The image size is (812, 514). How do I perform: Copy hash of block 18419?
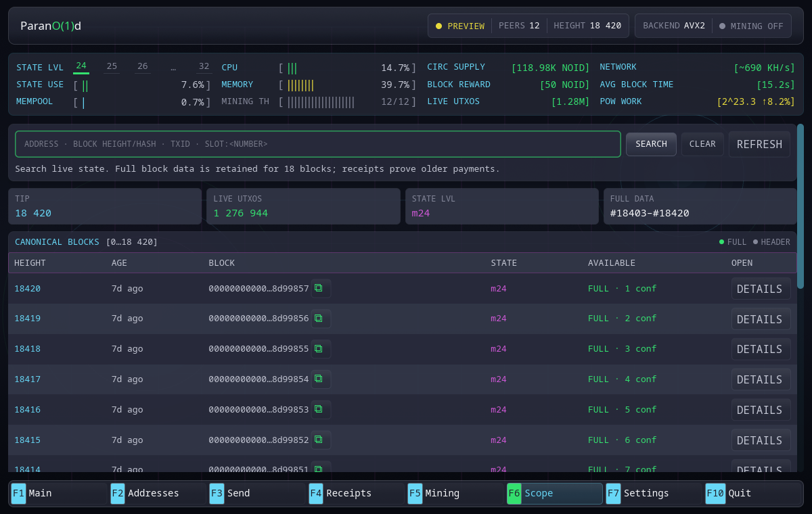pos(321,319)
